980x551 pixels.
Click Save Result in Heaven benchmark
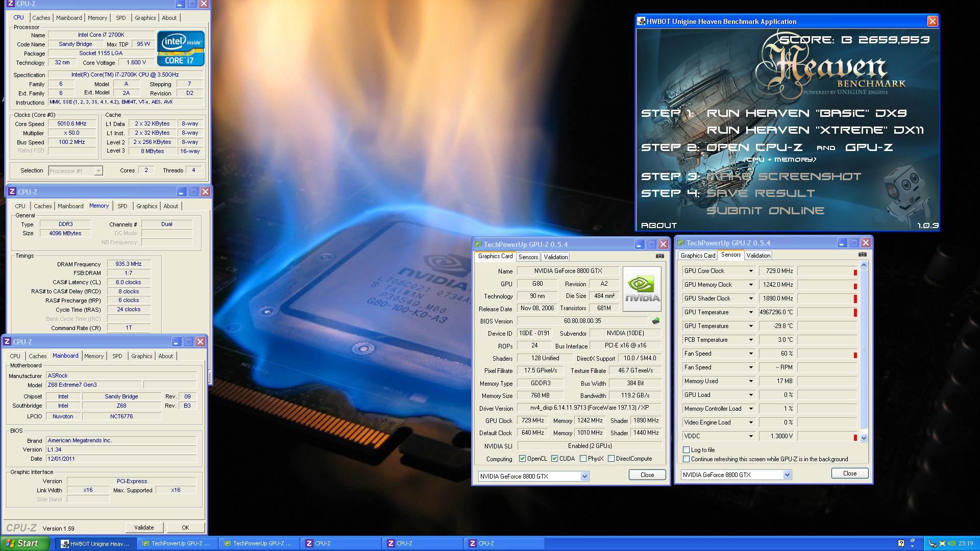coord(761,193)
